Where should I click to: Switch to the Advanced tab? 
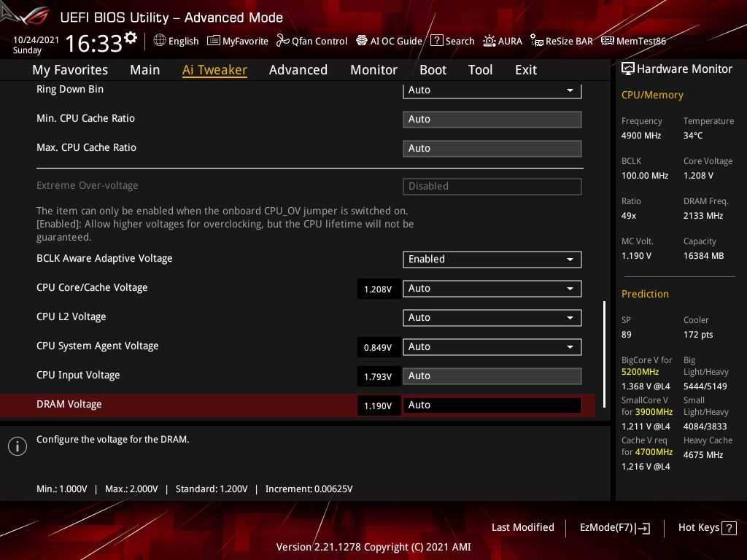coord(298,70)
